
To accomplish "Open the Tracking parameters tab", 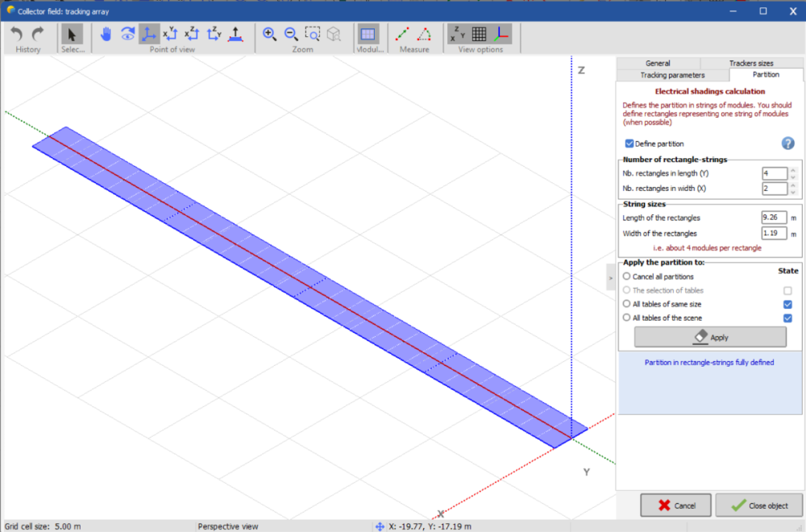I will coord(672,75).
